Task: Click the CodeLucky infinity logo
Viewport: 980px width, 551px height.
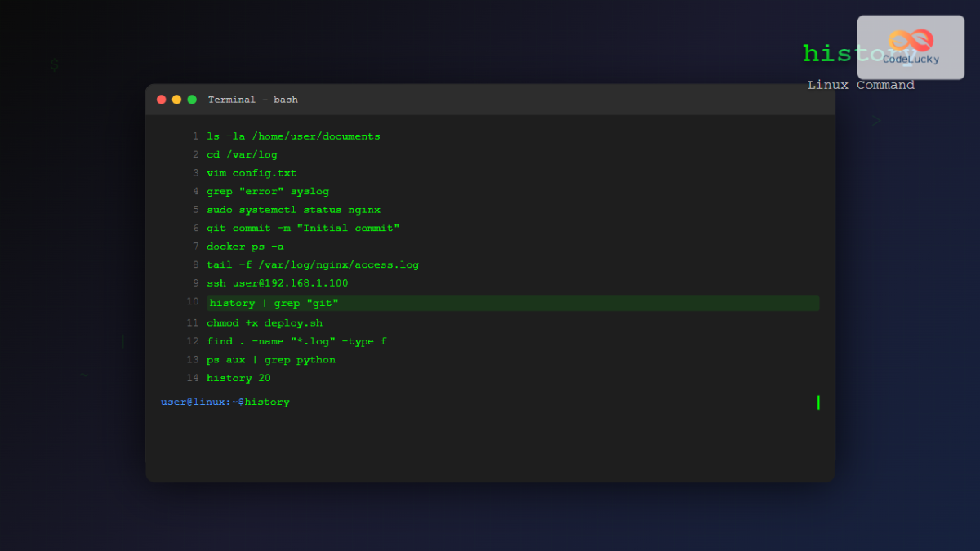Action: click(909, 38)
